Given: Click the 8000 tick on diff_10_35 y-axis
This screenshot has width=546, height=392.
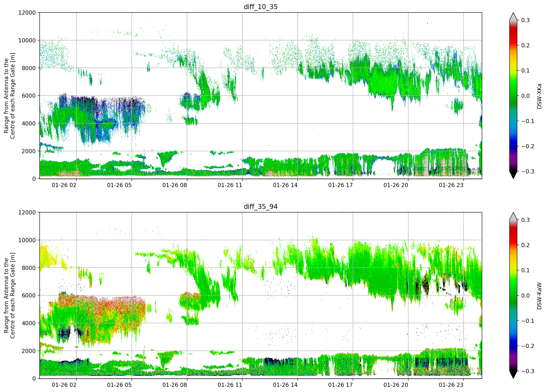Looking at the screenshot, I should [29, 68].
